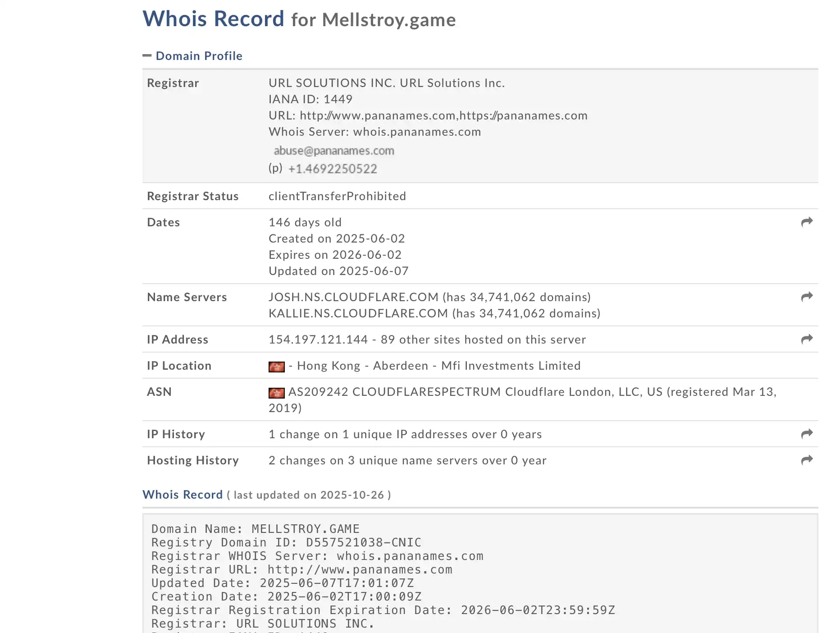Click the 'Created on 2025-06-02' date text

[337, 239]
